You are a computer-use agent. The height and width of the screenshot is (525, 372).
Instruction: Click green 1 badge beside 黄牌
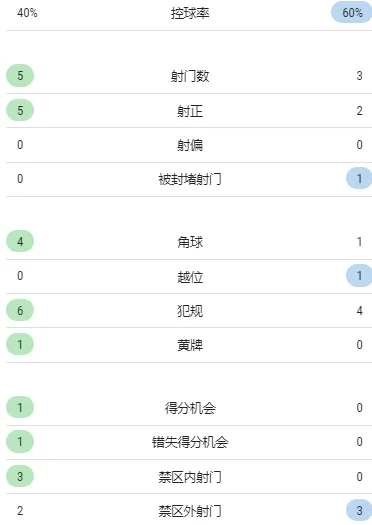20,344
